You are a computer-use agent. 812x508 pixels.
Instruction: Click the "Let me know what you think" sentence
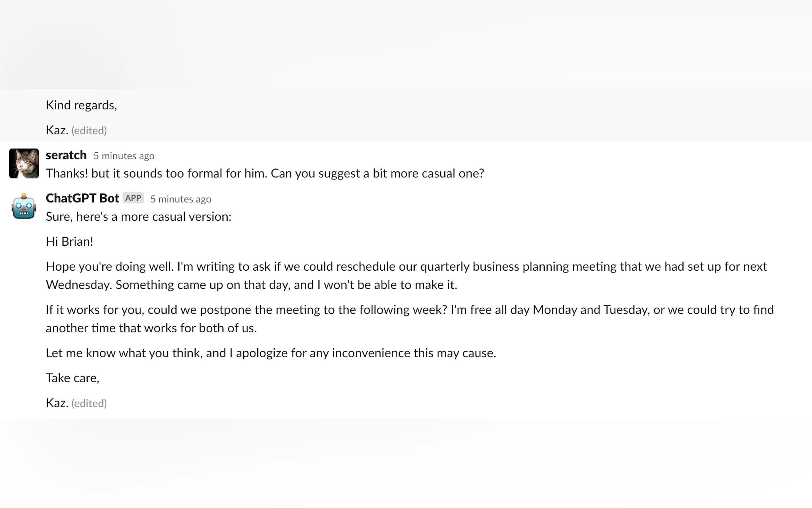click(270, 353)
